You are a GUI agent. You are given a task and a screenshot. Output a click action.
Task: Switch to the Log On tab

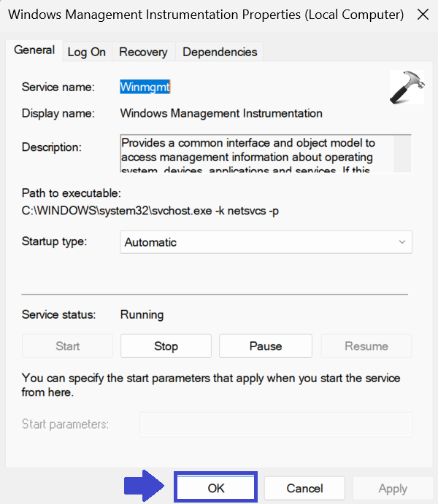point(87,52)
